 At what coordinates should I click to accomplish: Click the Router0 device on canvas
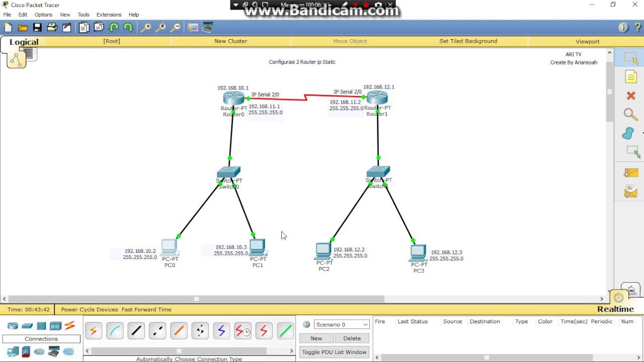233,99
